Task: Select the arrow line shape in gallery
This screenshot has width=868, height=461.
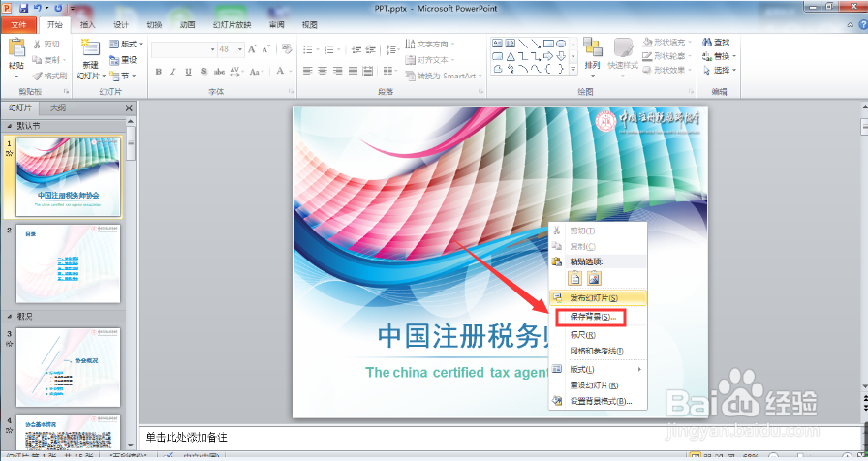Action: point(536,44)
